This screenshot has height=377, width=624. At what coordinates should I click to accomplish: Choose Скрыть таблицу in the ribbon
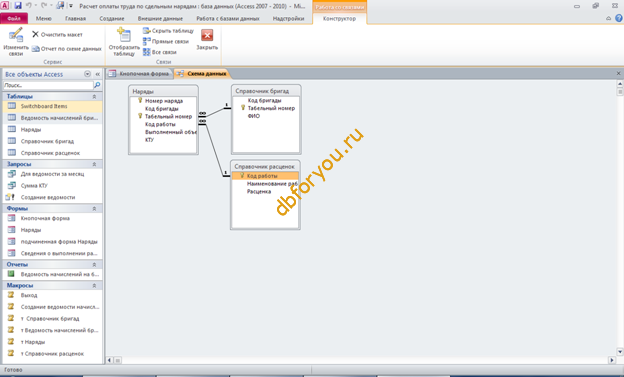pyautogui.click(x=168, y=31)
